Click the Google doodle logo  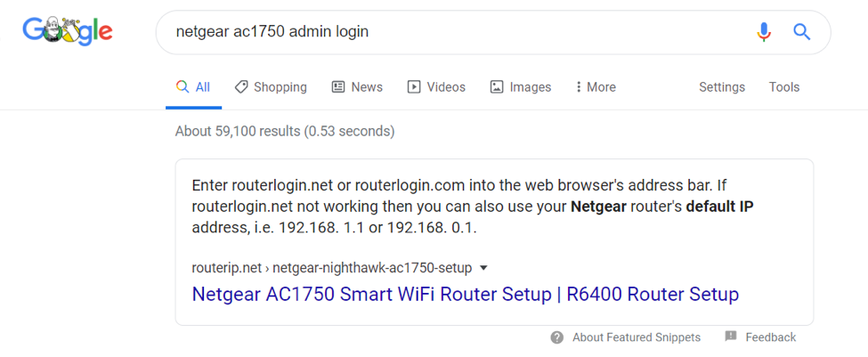[68, 31]
